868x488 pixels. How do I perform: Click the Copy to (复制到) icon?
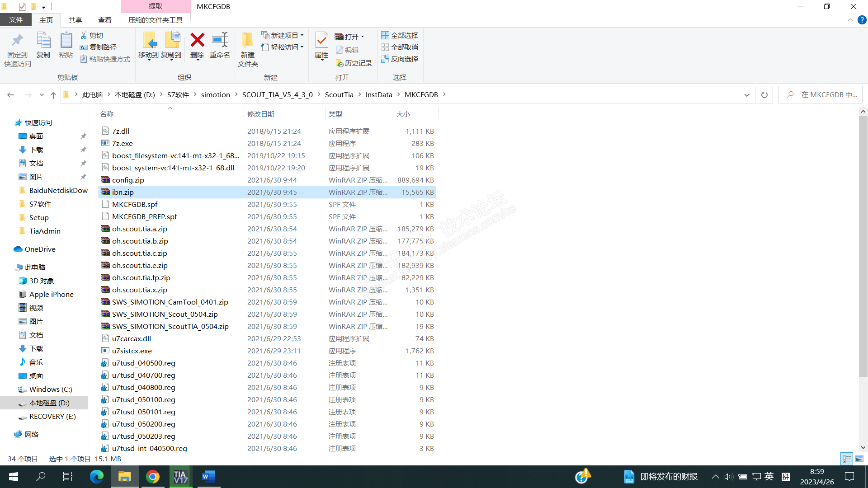pyautogui.click(x=172, y=41)
